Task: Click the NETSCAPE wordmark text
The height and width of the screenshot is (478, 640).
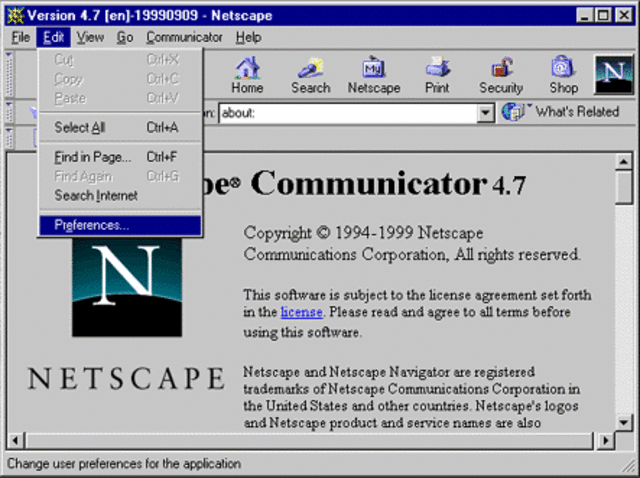Action: [126, 378]
